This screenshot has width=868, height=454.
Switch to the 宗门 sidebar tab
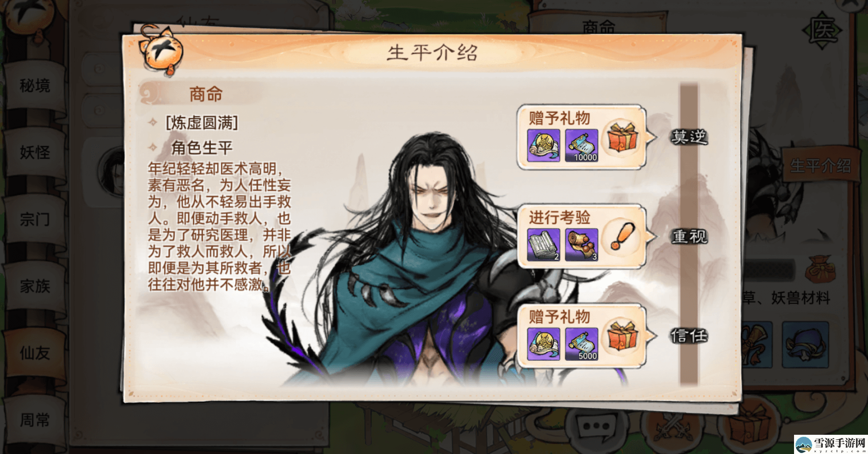(x=35, y=219)
